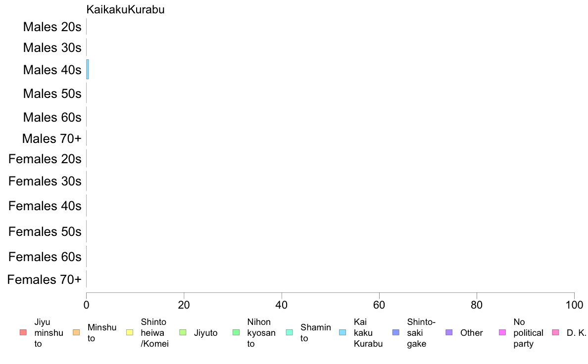Viewport: 588px width, 364px height.
Task: Click the 100 axis tick label
Action: click(x=574, y=305)
